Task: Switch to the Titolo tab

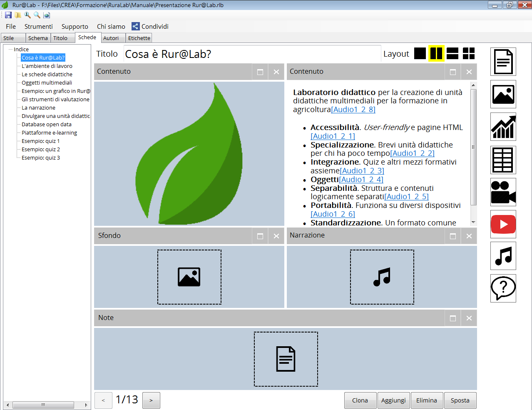Action: (63, 38)
